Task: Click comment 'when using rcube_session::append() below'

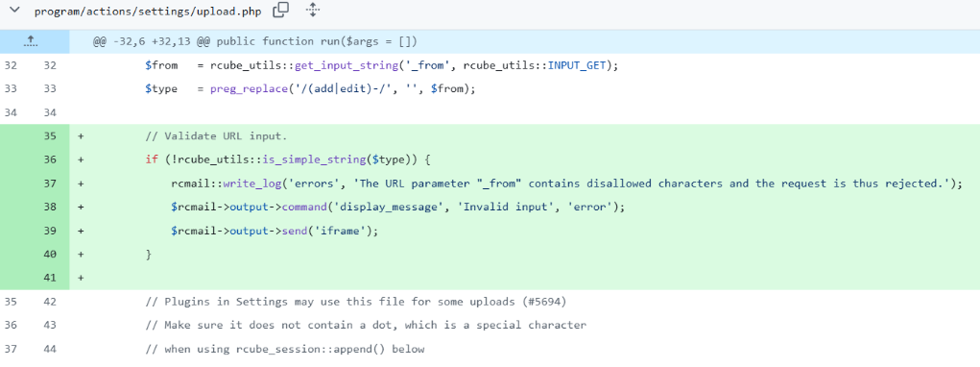Action: 294,349
